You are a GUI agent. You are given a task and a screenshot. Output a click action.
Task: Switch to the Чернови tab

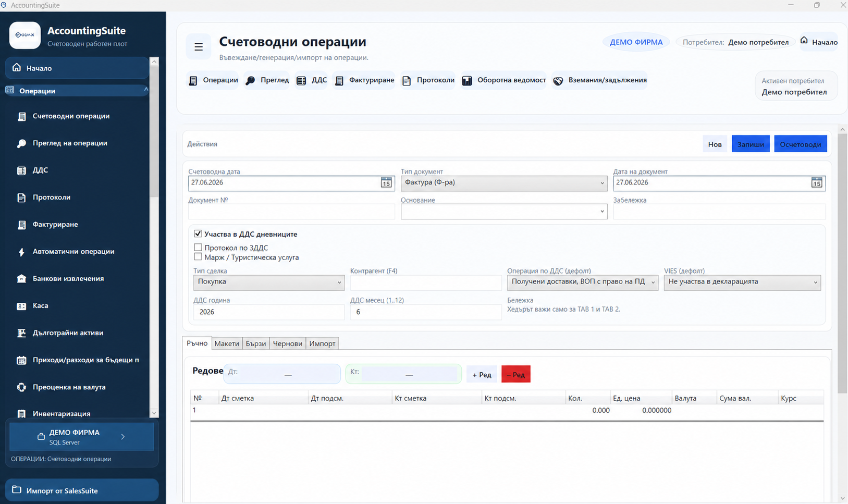coord(288,343)
